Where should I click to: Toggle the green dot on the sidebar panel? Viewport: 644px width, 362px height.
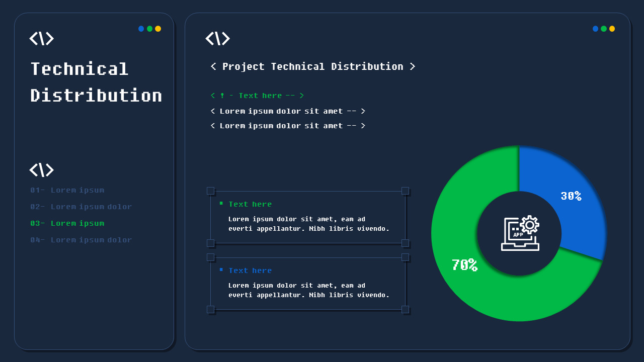tap(149, 29)
